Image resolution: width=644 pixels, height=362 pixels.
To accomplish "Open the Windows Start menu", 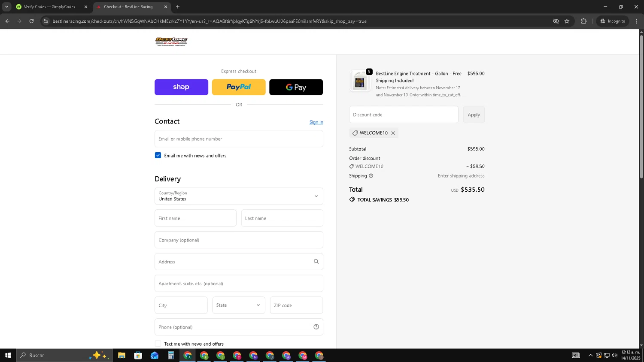I will [8, 355].
